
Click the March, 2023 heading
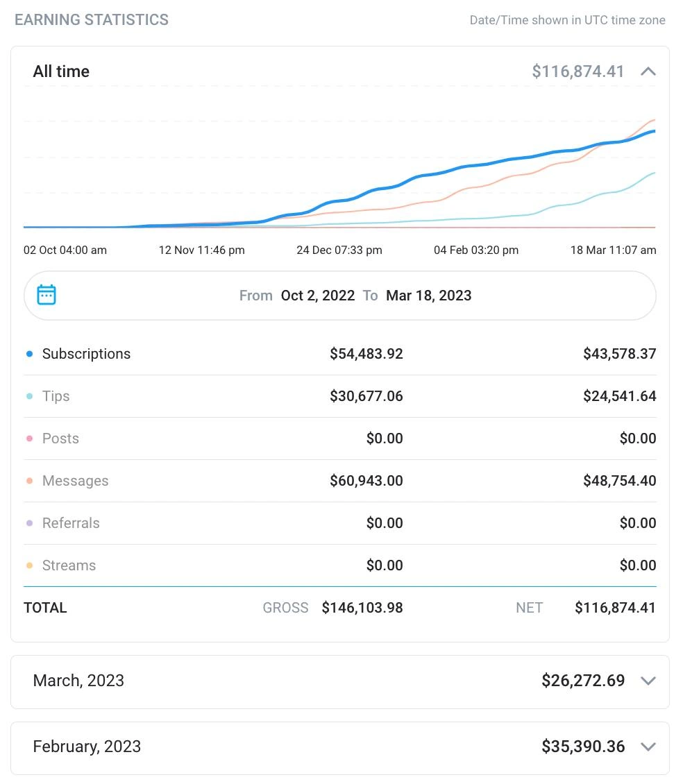point(78,681)
